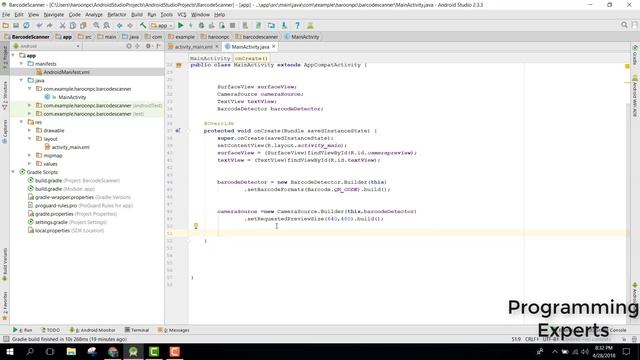Click the green Run app icon
The height and width of the screenshot is (360, 640).
(x=181, y=25)
